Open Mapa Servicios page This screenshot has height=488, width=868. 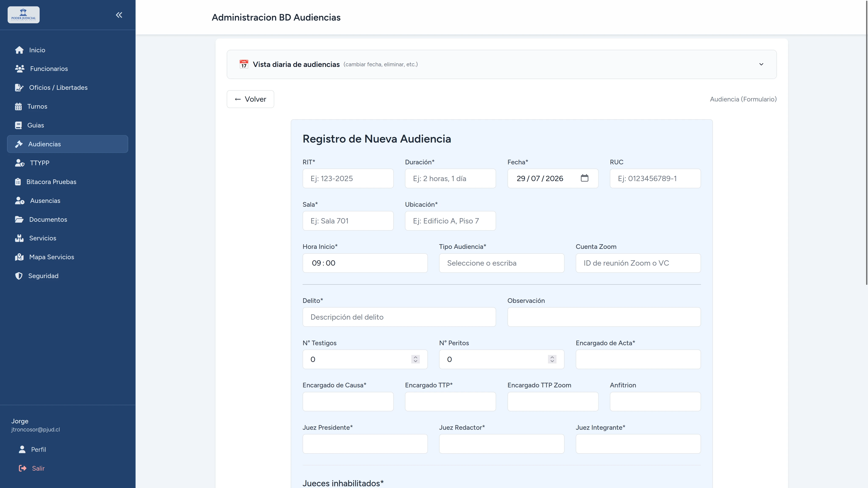[x=67, y=257]
